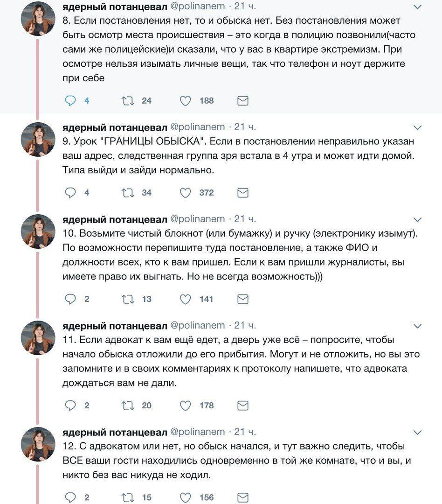442x504 pixels.
Task: Share tweet 10 via envelope icon
Action: click(x=243, y=299)
